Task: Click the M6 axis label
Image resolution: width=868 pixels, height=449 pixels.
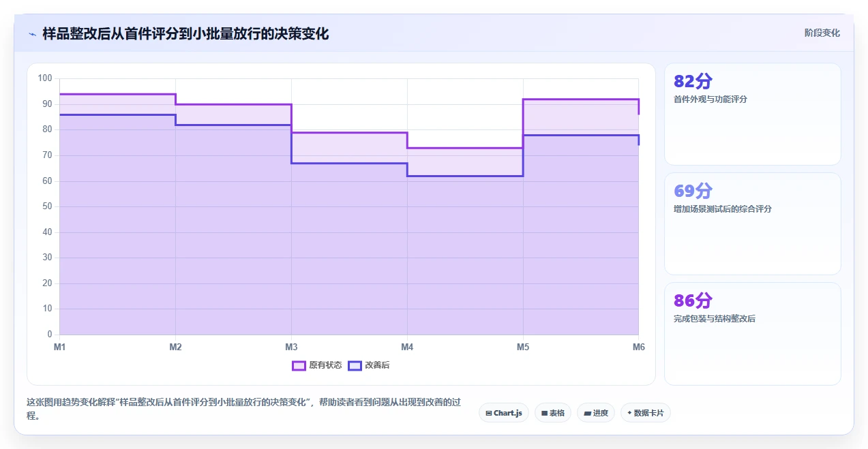Action: click(638, 347)
